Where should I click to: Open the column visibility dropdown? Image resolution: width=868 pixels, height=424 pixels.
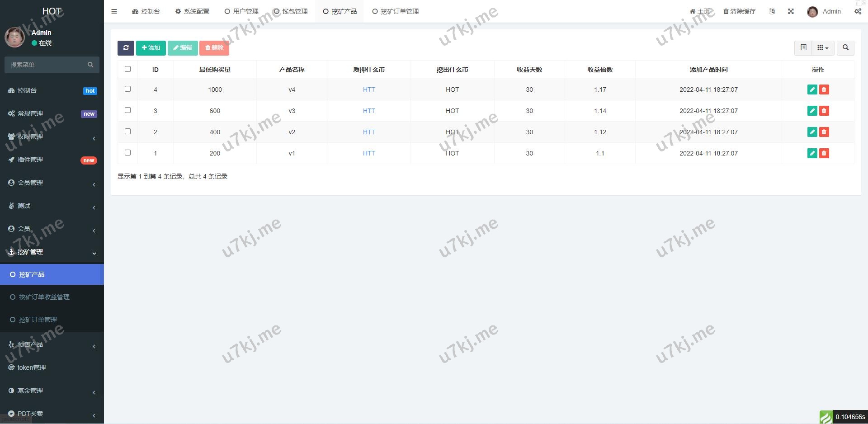pyautogui.click(x=823, y=48)
